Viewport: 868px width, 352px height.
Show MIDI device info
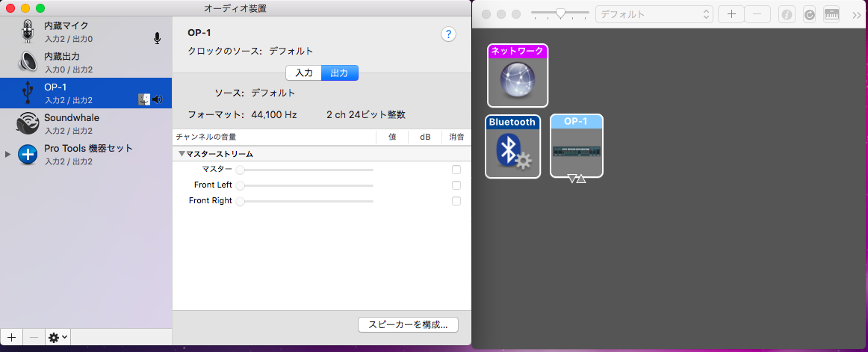pos(786,14)
